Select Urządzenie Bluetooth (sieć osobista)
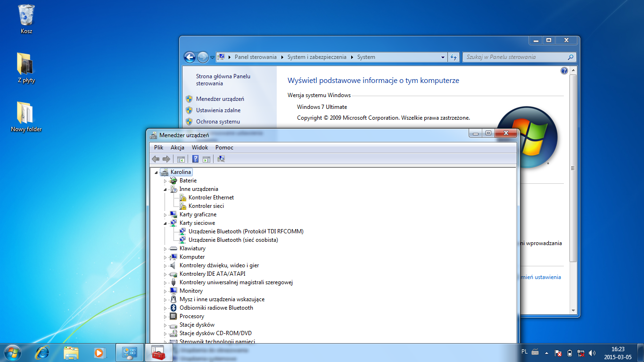The image size is (644, 362). click(233, 240)
